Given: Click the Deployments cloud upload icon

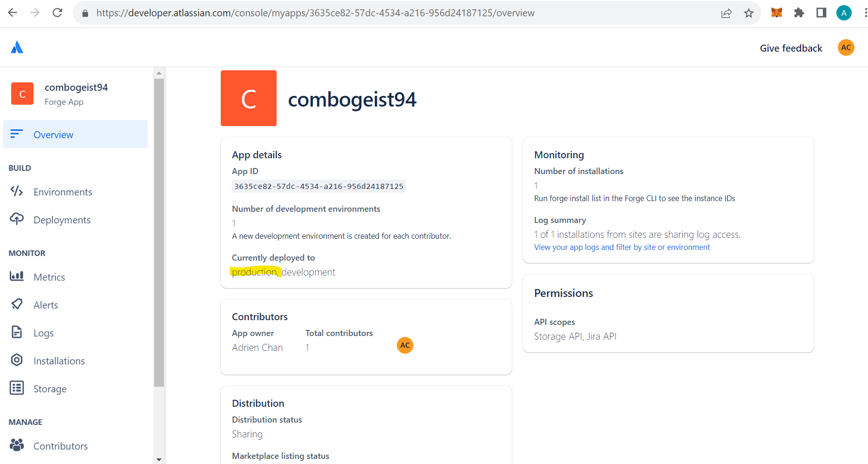Looking at the screenshot, I should click(x=17, y=219).
